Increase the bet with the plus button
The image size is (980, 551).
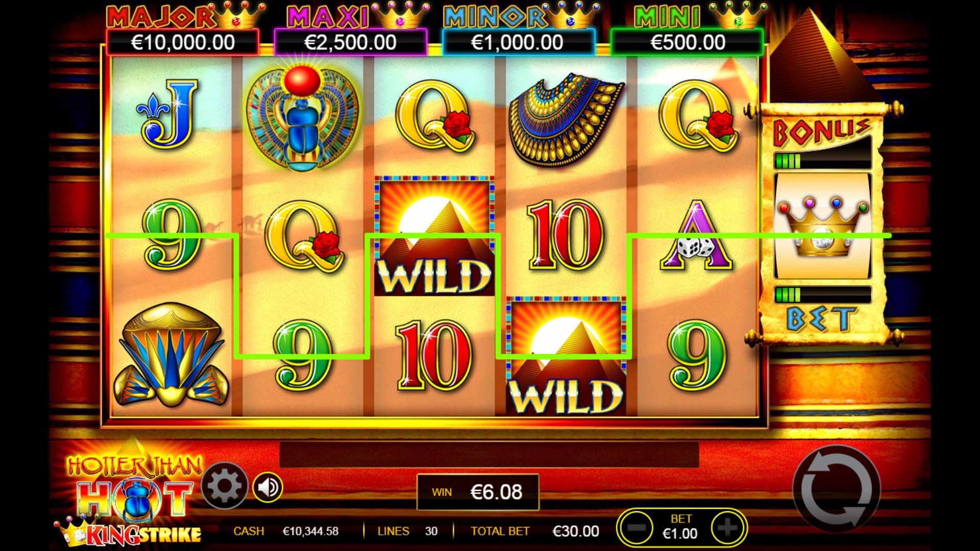(x=727, y=528)
